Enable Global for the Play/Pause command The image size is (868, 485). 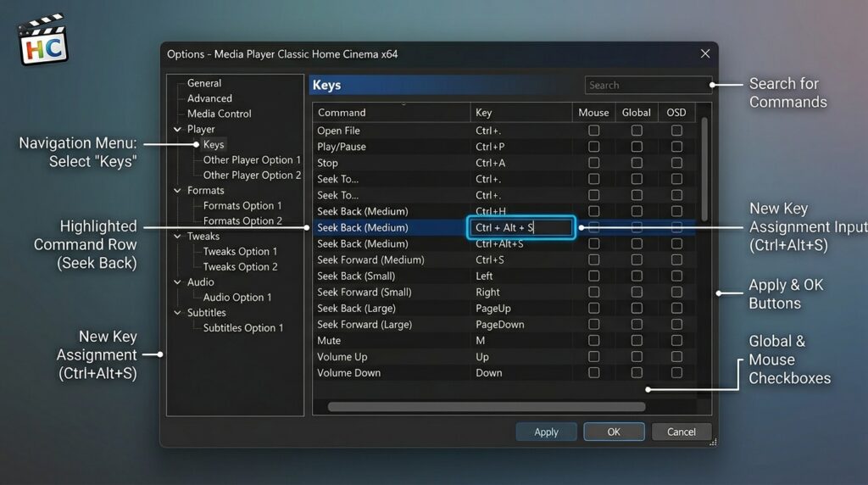637,147
